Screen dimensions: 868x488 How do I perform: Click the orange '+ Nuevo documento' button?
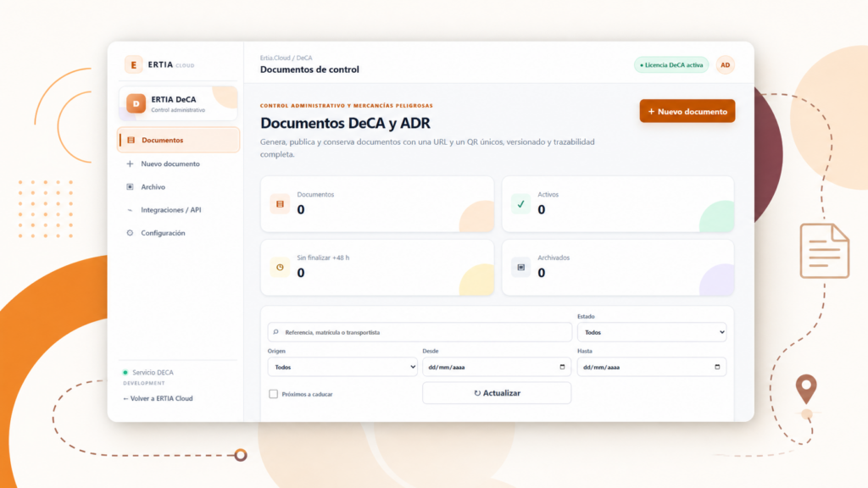pyautogui.click(x=687, y=111)
